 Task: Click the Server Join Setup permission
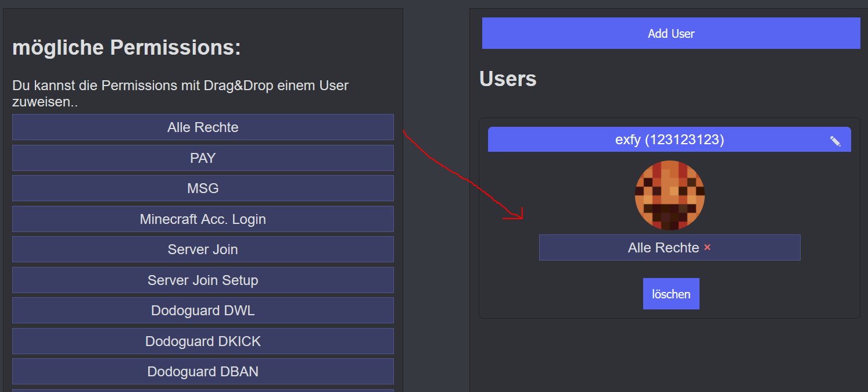203,280
